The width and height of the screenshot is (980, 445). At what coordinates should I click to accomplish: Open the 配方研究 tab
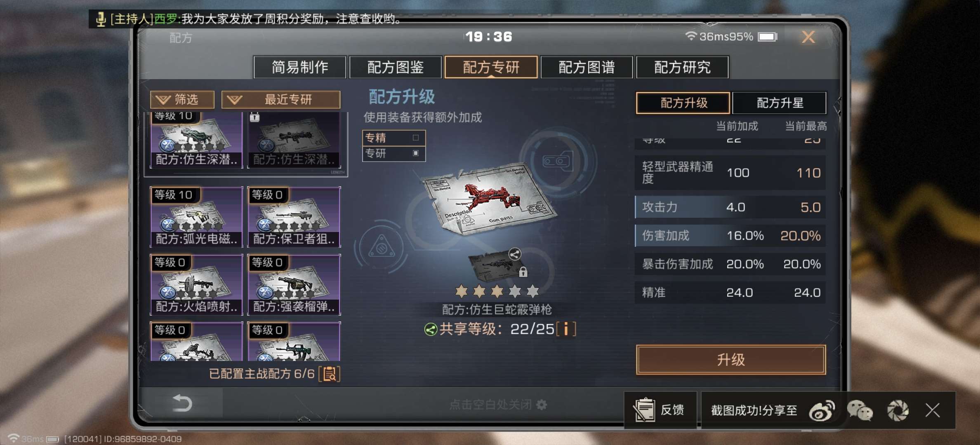[683, 67]
